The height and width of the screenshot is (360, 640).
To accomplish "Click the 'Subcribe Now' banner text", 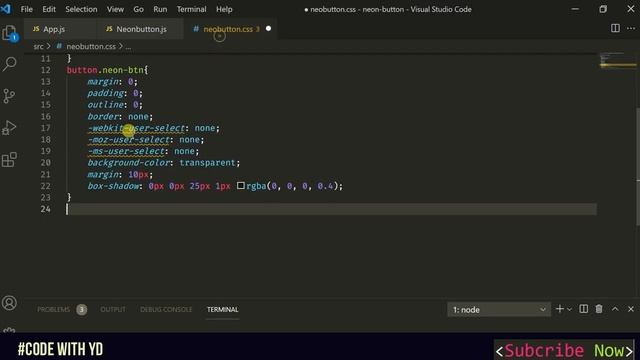I will [564, 350].
